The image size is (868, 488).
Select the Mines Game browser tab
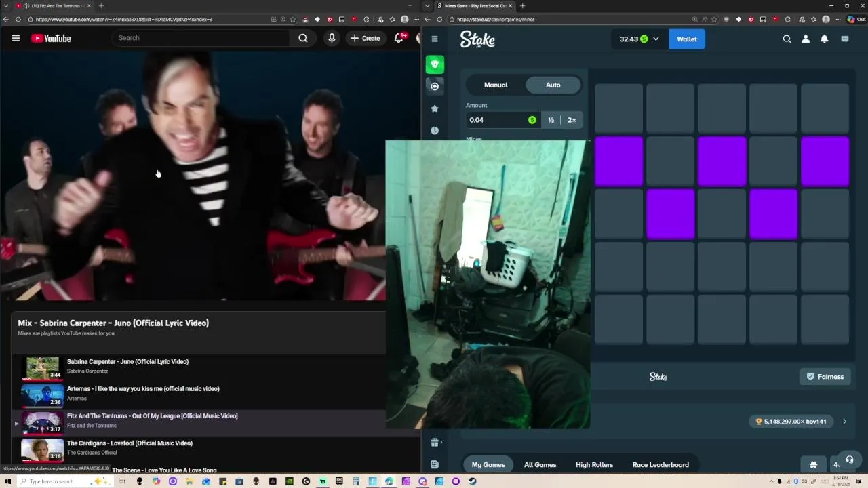475,5
